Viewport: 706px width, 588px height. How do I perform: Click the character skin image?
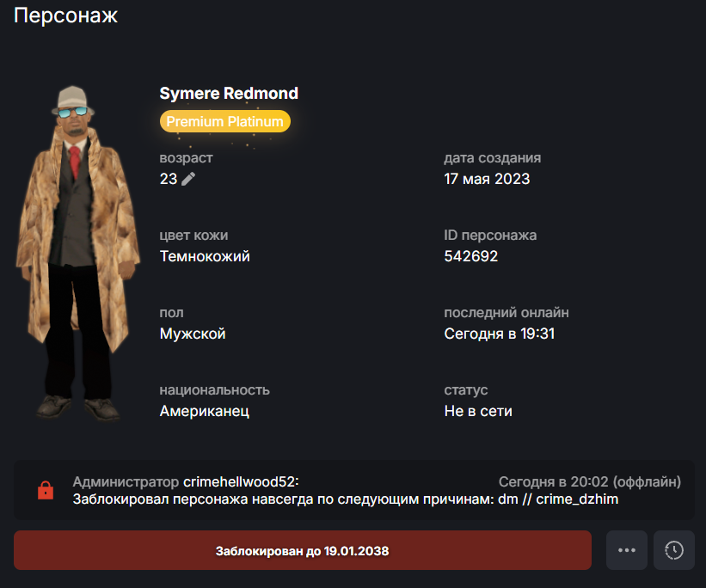tap(77, 252)
